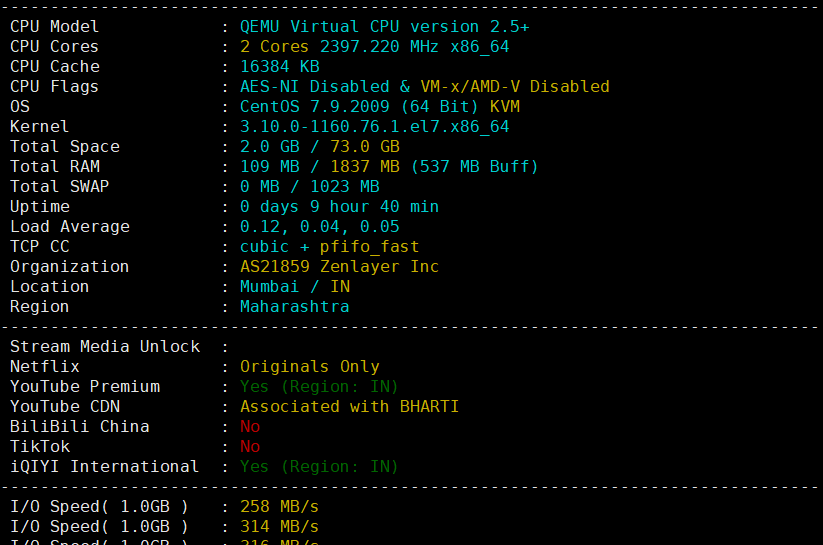This screenshot has width=823, height=545.
Task: Click load average '0.12, 0.04, 0.05'
Action: click(320, 226)
